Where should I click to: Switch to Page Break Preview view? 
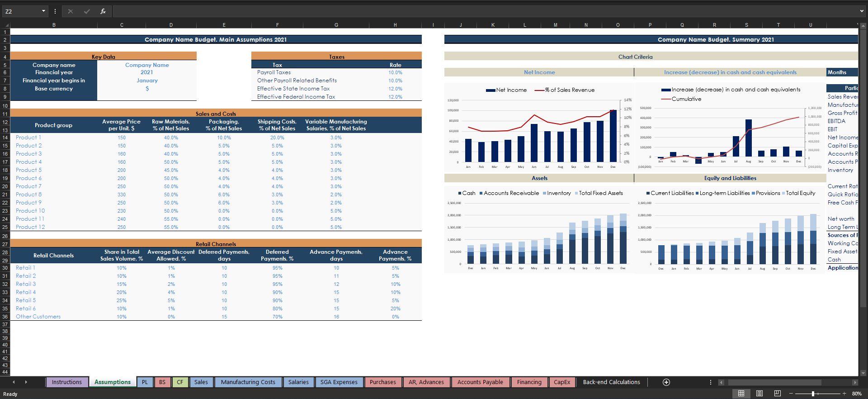[x=777, y=394]
